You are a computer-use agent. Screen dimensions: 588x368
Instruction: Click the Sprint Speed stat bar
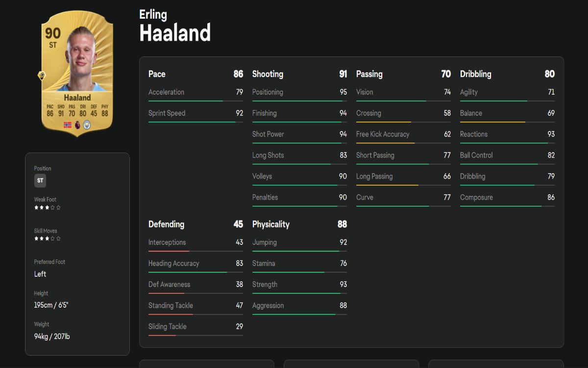[196, 122]
